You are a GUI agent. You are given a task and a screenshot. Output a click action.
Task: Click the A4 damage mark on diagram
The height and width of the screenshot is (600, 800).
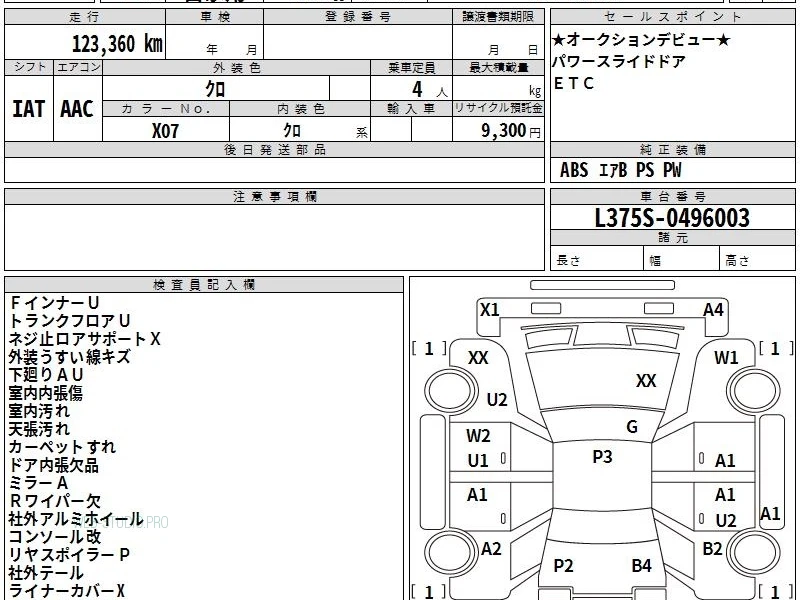(713, 310)
